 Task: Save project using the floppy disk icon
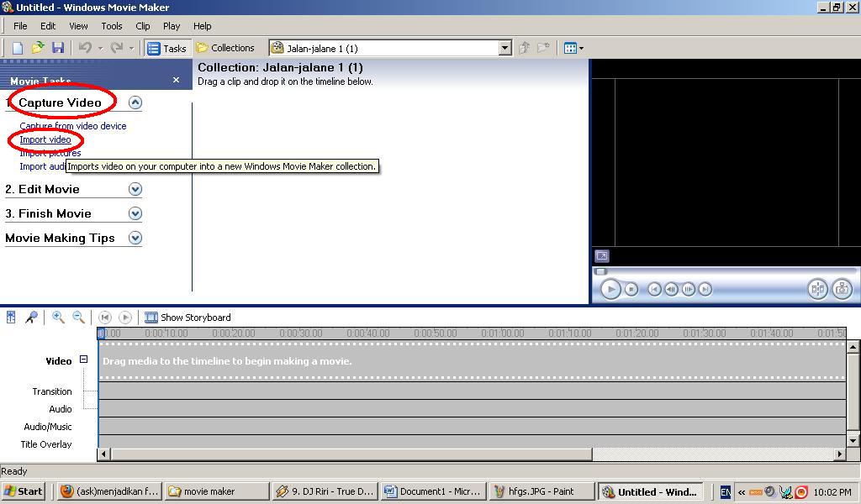(x=58, y=48)
